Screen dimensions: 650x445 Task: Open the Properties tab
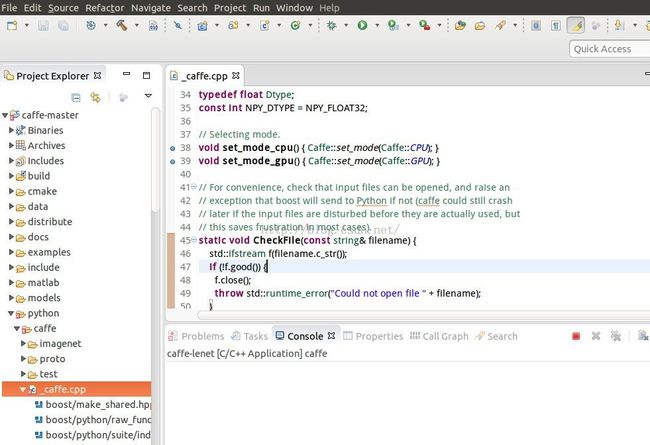click(x=373, y=336)
